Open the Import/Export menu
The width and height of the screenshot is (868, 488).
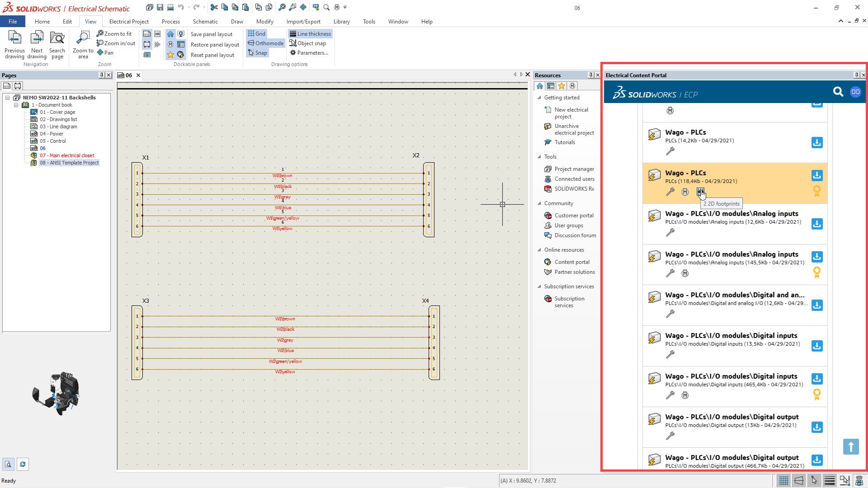(x=303, y=21)
